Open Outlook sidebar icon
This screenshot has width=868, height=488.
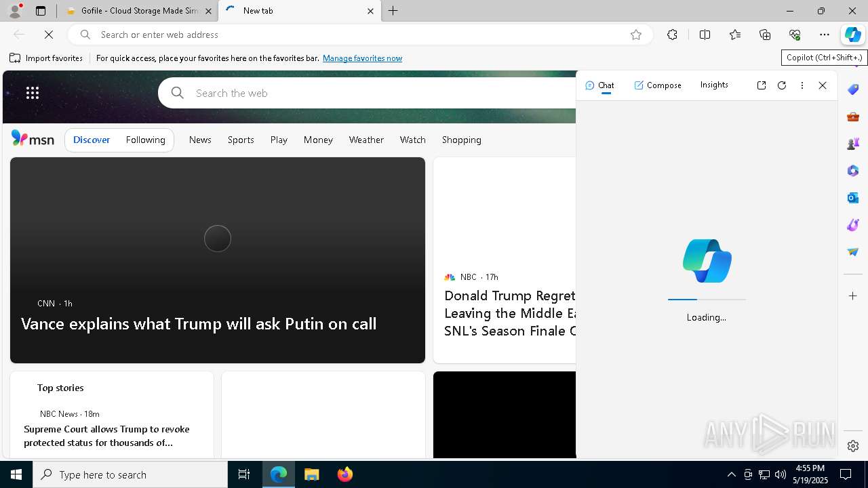(x=853, y=198)
